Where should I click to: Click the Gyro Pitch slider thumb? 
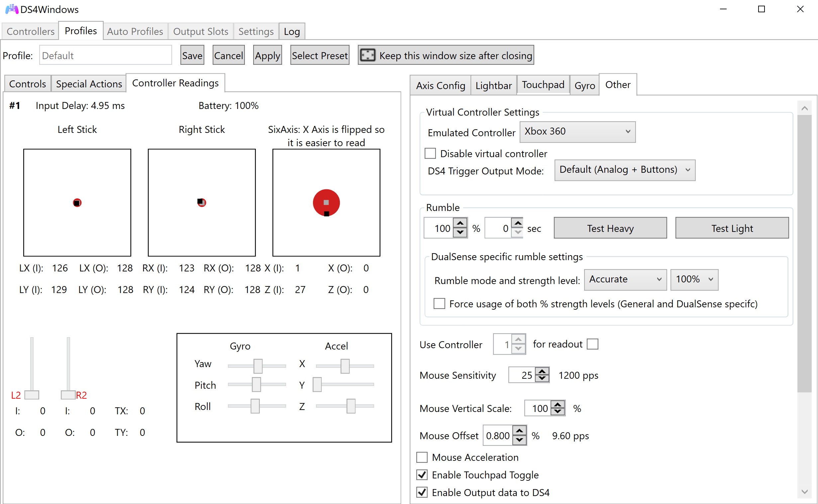[256, 384]
